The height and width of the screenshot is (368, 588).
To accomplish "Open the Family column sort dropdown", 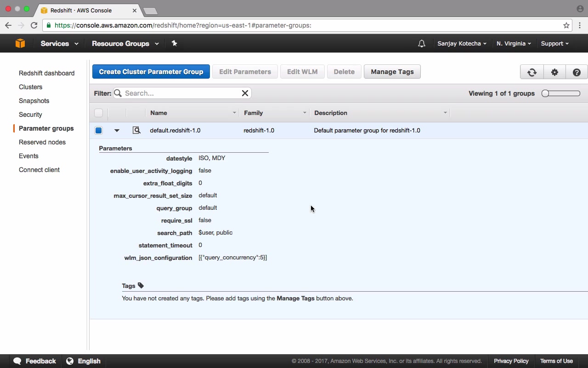I will (x=305, y=113).
